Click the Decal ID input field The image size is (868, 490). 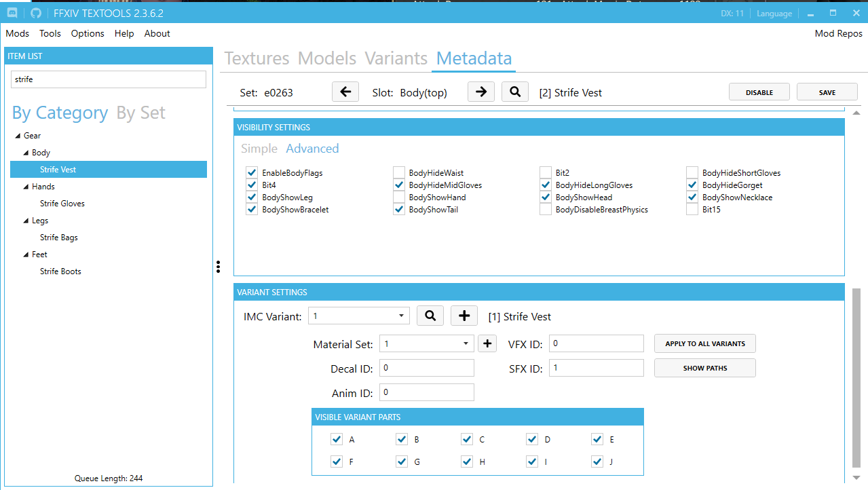pyautogui.click(x=427, y=368)
